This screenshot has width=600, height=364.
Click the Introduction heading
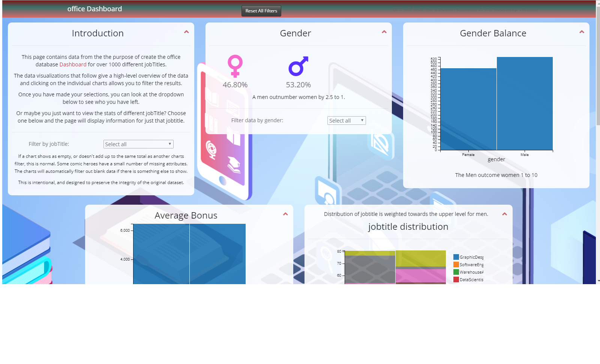pyautogui.click(x=98, y=33)
